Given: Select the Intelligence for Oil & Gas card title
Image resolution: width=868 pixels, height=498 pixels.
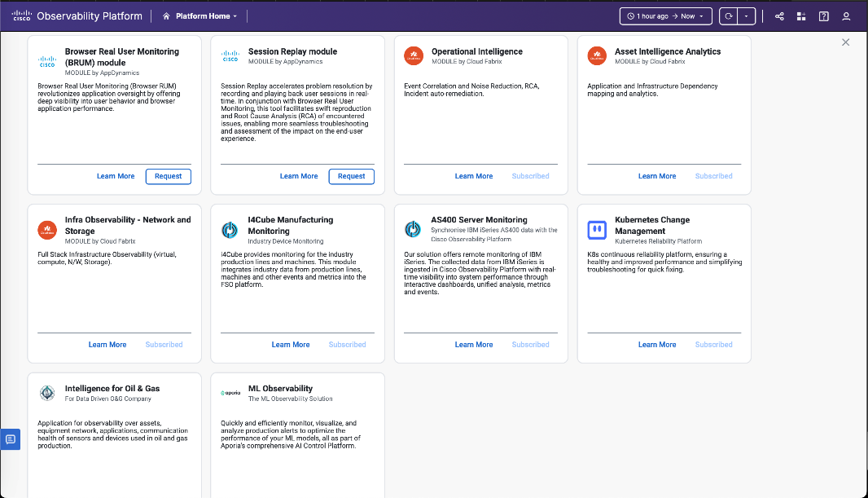Looking at the screenshot, I should click(112, 389).
